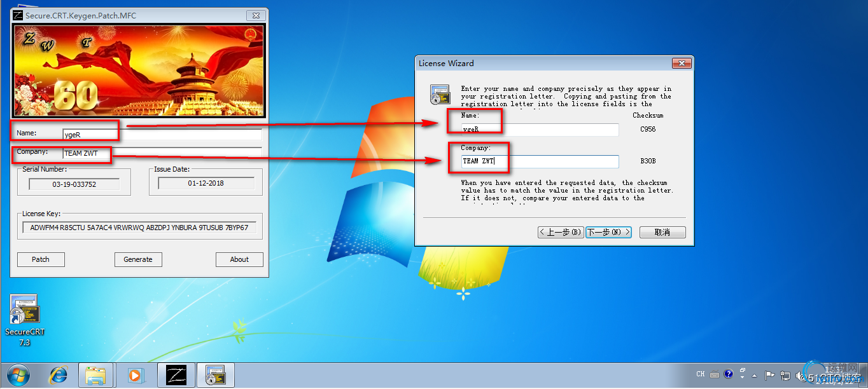Select the Issue Date field 01-12-2018
Screen dimensions: 868x389
[x=206, y=184]
